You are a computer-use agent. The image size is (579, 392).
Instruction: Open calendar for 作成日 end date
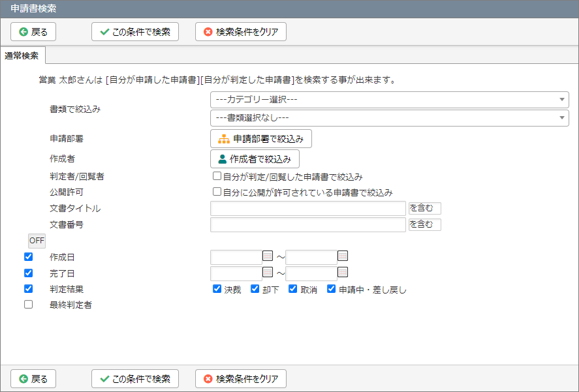[343, 256]
